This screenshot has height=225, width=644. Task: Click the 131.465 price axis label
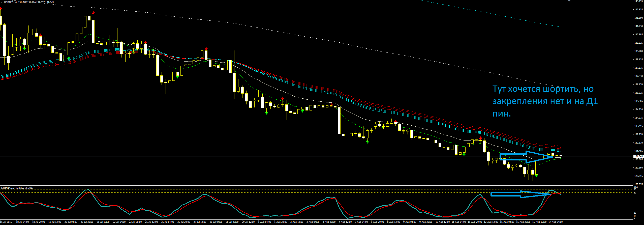tap(638, 151)
